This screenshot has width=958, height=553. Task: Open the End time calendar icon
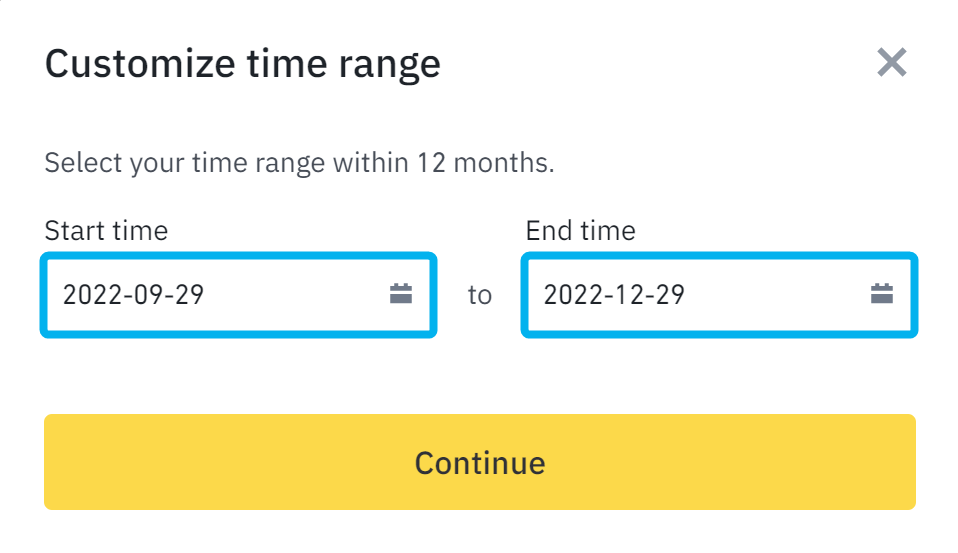pos(882,294)
